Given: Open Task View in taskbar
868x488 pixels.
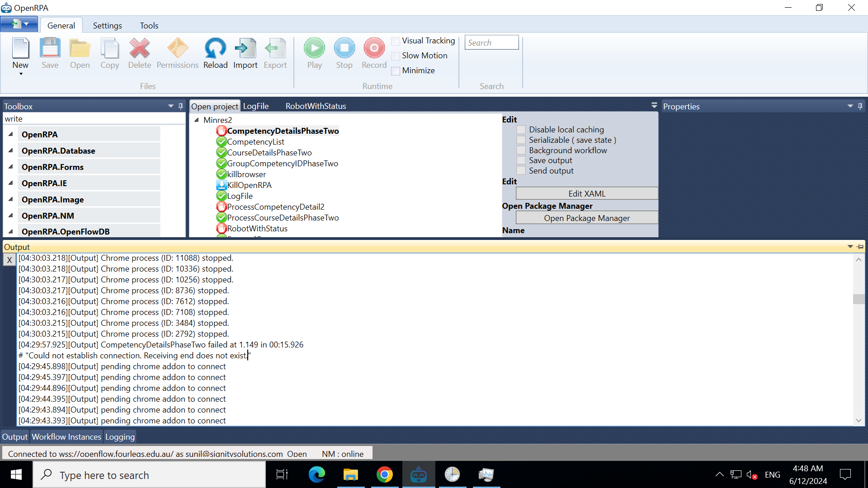Looking at the screenshot, I should (x=282, y=474).
